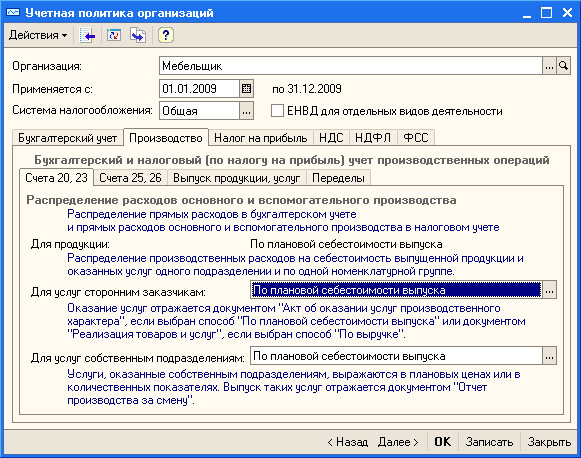Click the Применяется с date field
The image size is (581, 458).
click(199, 89)
